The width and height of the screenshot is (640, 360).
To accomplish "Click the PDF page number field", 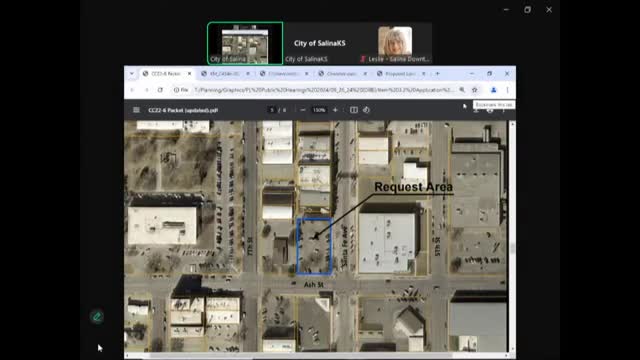I will (272, 110).
